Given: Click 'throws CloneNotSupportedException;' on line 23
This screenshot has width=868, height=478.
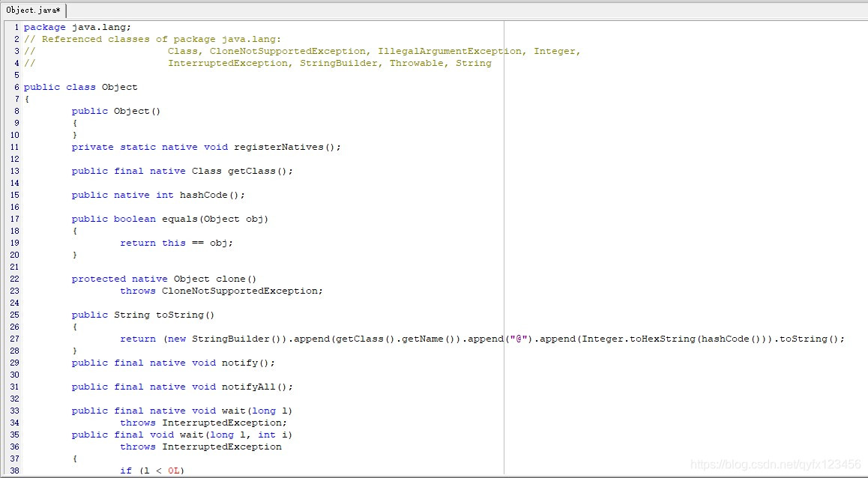Looking at the screenshot, I should coord(221,291).
